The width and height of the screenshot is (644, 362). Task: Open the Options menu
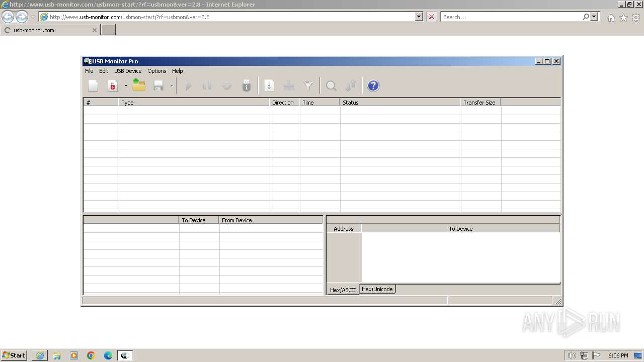click(x=157, y=71)
